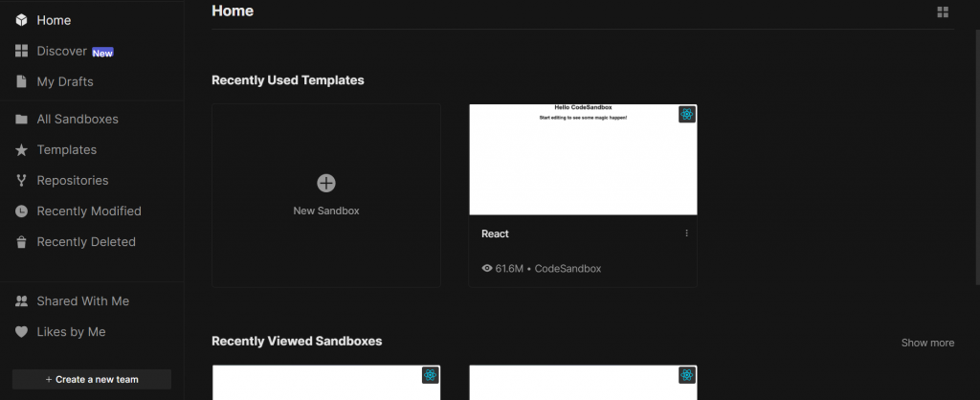
Task: Click React logo badge on React template thumbnail
Action: tap(687, 115)
